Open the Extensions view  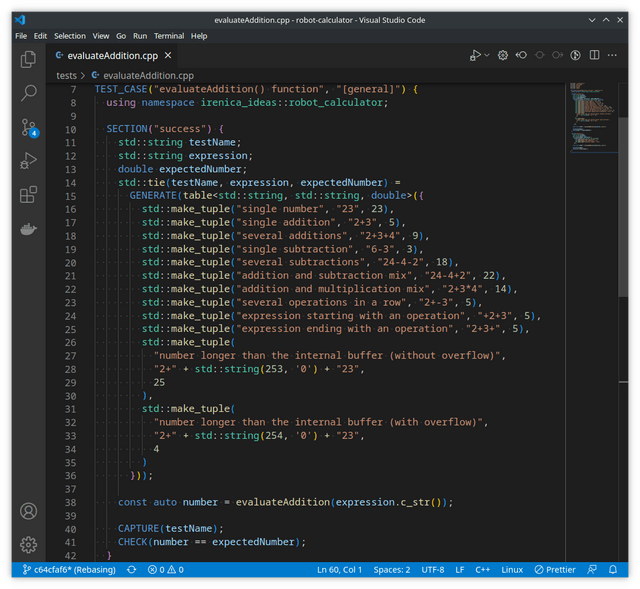(28, 195)
